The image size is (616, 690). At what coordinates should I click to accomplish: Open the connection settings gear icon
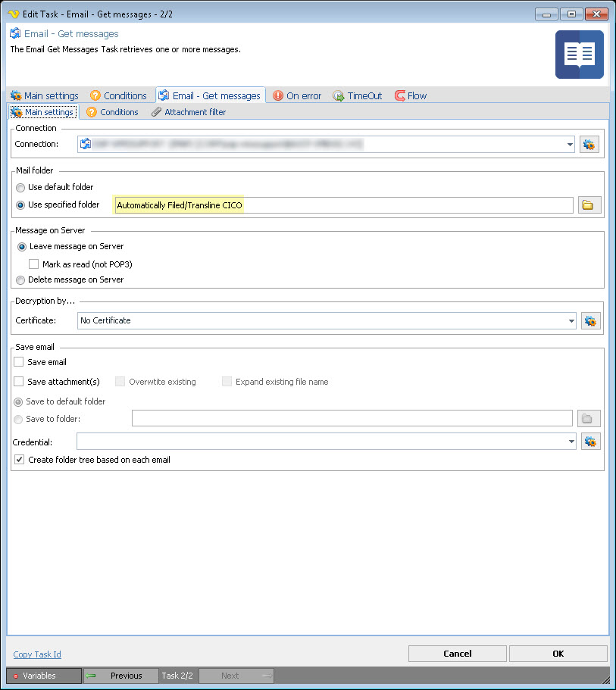pyautogui.click(x=589, y=144)
